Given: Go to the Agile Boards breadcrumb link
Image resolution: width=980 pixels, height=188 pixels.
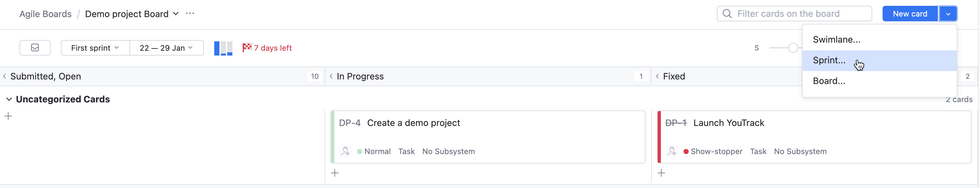Looking at the screenshot, I should coord(45,14).
